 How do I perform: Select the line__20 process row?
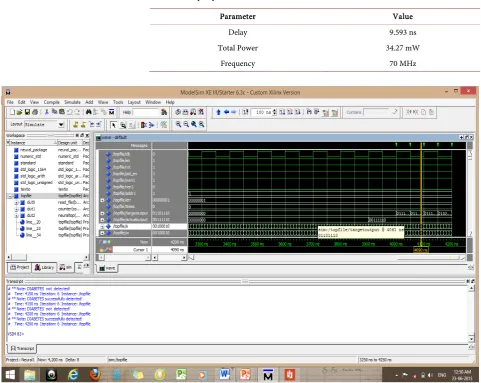(x=30, y=222)
